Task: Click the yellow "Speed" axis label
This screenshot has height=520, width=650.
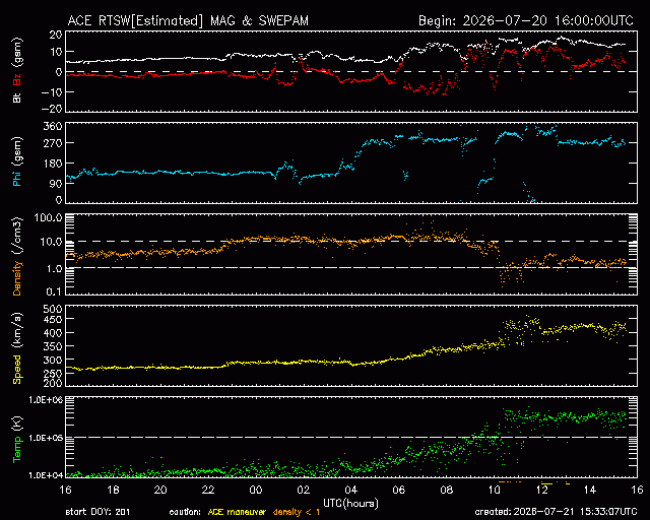Action: tap(17, 369)
